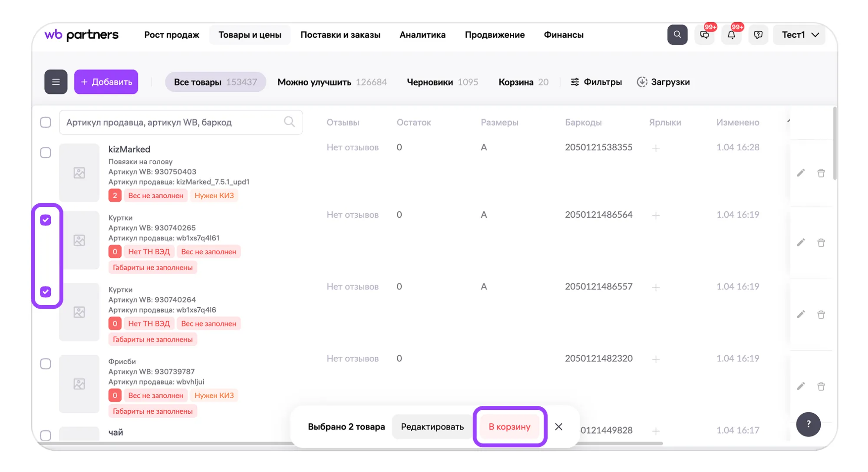Open chat messages icon with 99+ badge
Viewport: 868px width, 472px height.
coord(704,35)
